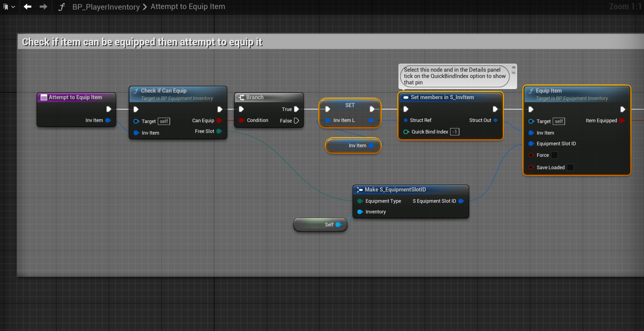
Task: Click the S Equipment Slot ID output pin
Action: click(x=461, y=201)
